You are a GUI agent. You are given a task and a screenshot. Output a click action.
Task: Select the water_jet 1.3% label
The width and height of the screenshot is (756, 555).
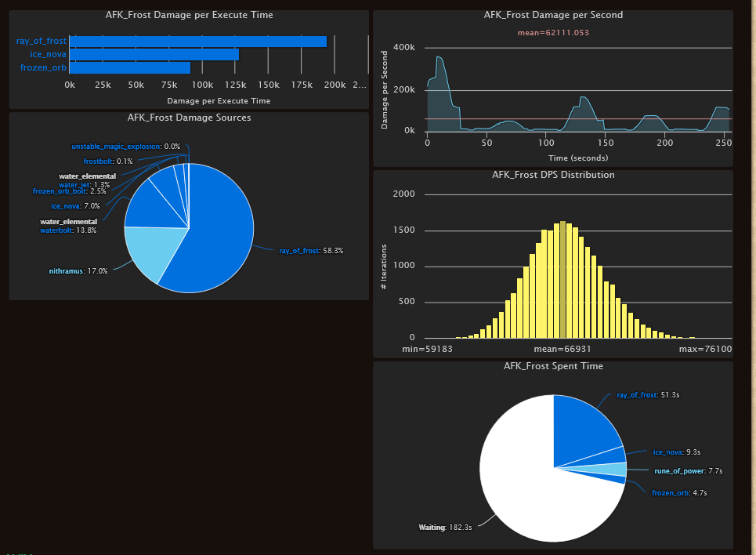pos(84,185)
